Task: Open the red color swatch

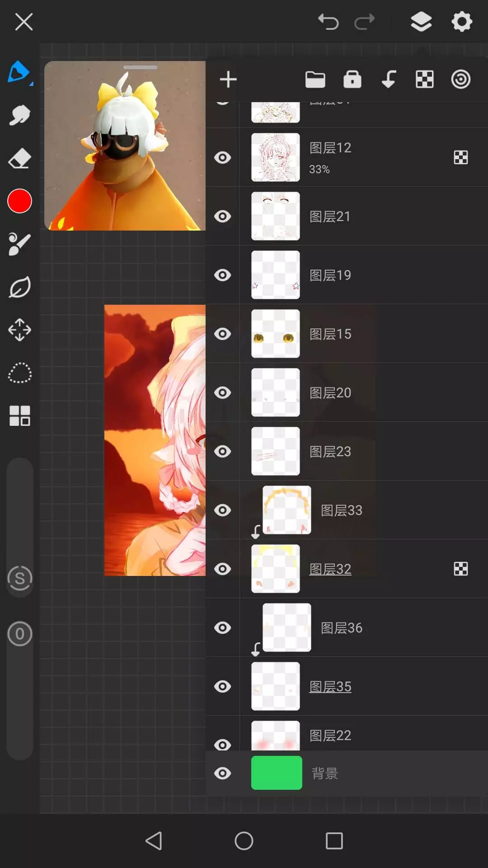Action: click(x=19, y=201)
